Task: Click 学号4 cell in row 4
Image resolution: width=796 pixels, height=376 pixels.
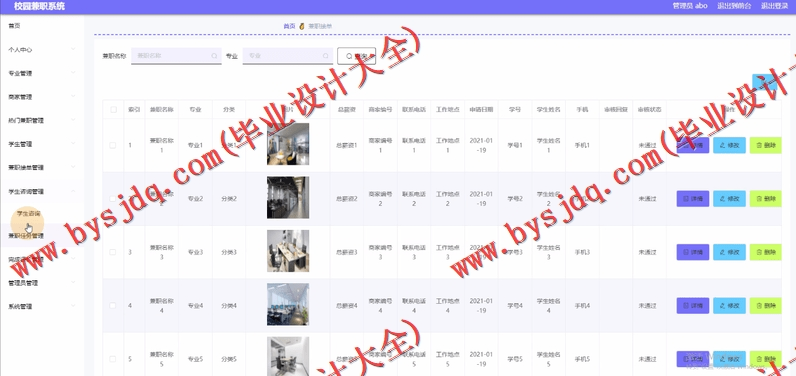Action: [515, 306]
